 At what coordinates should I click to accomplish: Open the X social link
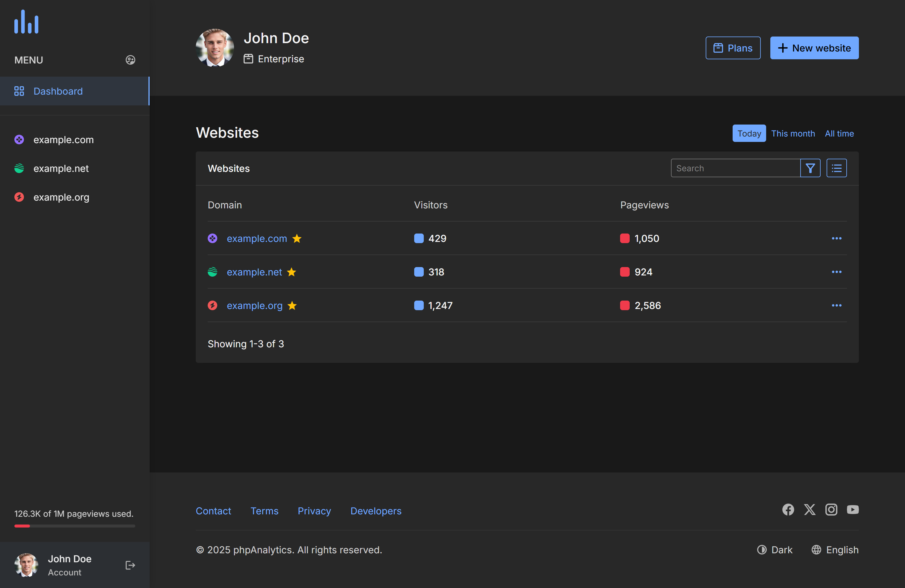coord(810,510)
